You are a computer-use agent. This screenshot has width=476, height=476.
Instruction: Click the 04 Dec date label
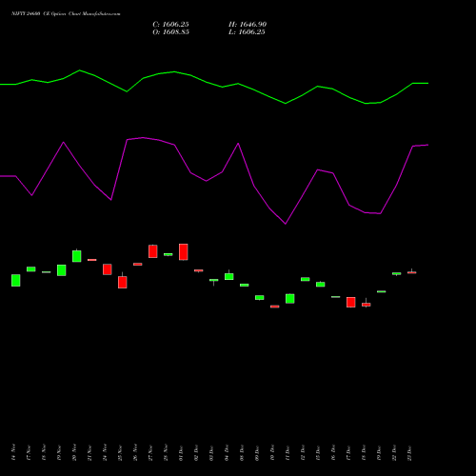[227, 452]
